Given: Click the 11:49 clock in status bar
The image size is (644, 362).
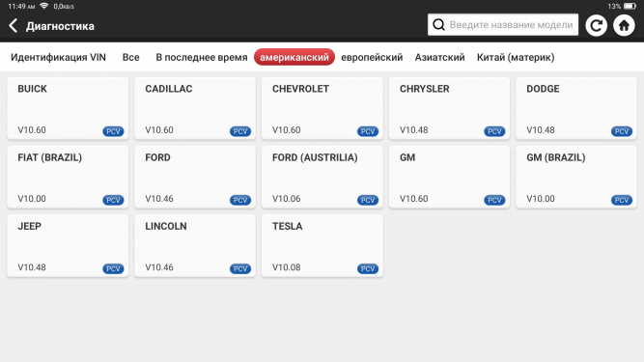Looking at the screenshot, I should click(x=21, y=6).
